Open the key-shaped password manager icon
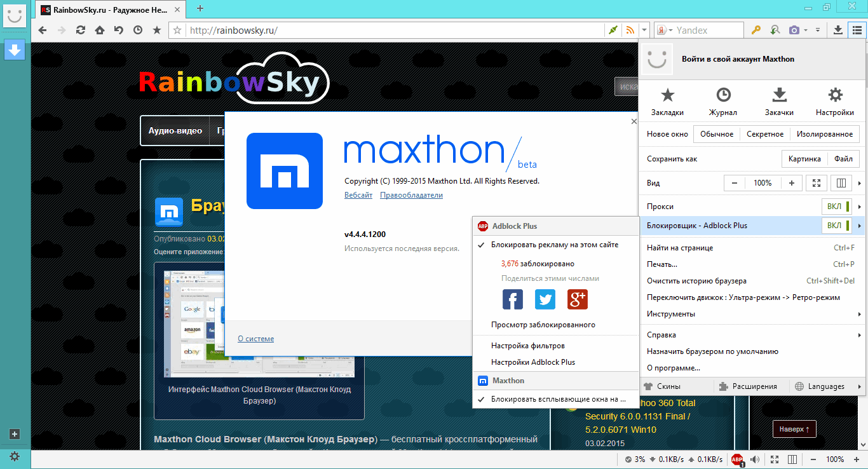Screen dimensions: 868x469 click(756, 30)
